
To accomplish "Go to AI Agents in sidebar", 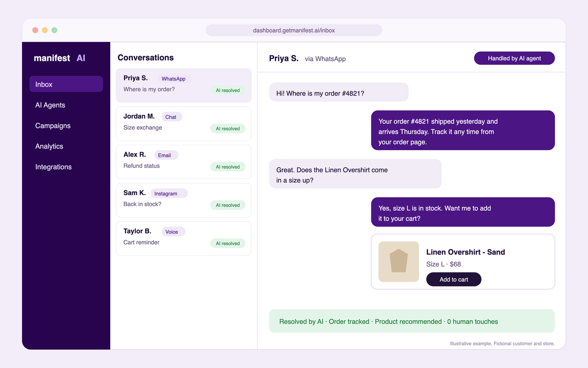I will [x=50, y=105].
